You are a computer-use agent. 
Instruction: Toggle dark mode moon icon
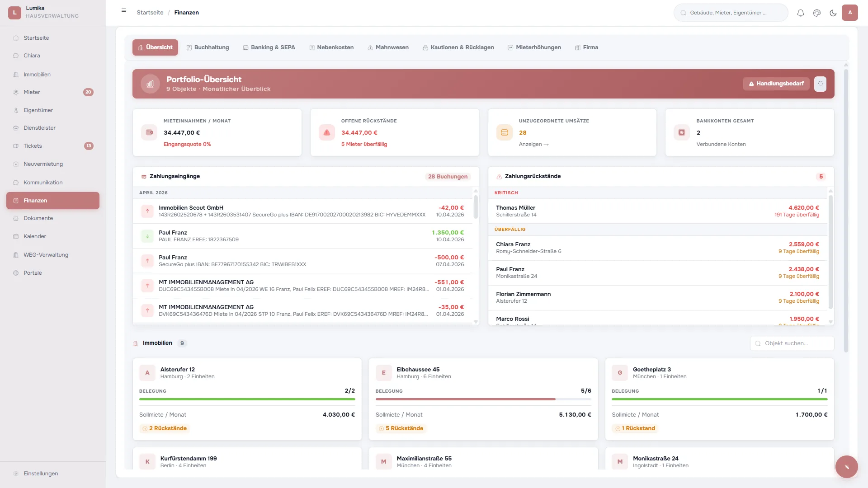[x=833, y=13]
